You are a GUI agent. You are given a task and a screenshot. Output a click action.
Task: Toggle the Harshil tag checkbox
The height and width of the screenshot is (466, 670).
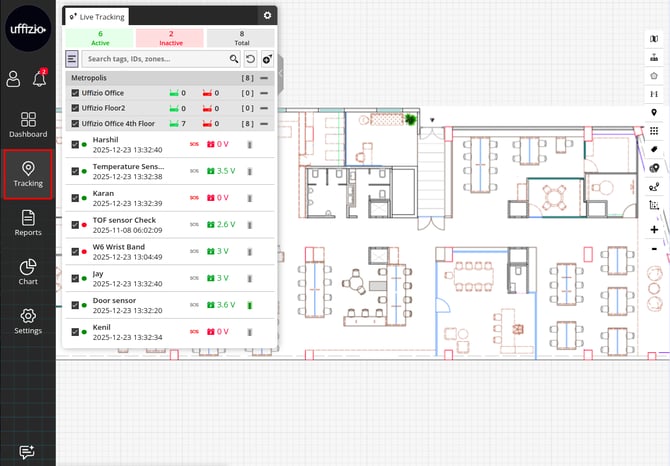pyautogui.click(x=75, y=144)
